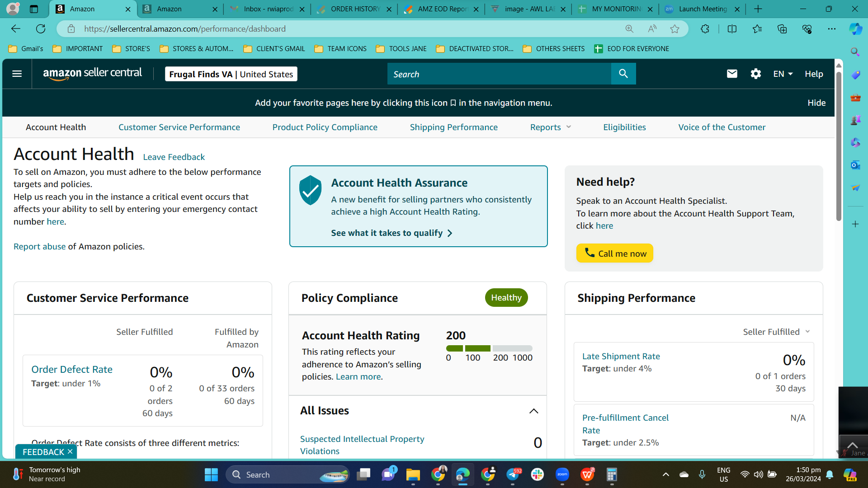Open Telegram from the taskbar
This screenshot has width=868, height=488.
click(x=513, y=474)
